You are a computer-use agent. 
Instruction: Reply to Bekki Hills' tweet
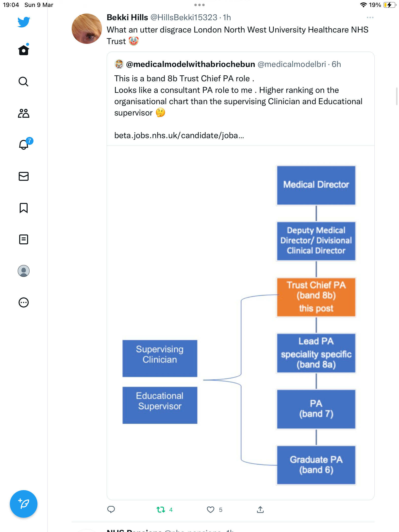pyautogui.click(x=111, y=509)
